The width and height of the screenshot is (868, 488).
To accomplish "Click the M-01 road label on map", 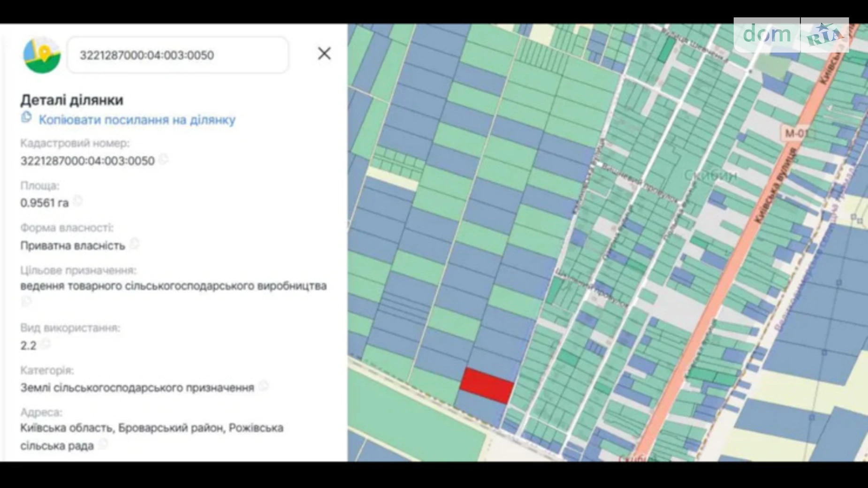I will tap(796, 133).
